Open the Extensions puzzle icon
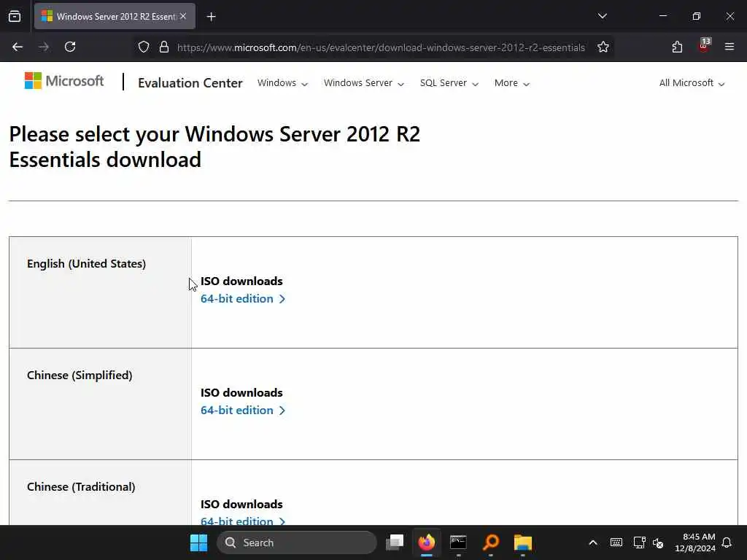The image size is (747, 560). (x=677, y=47)
